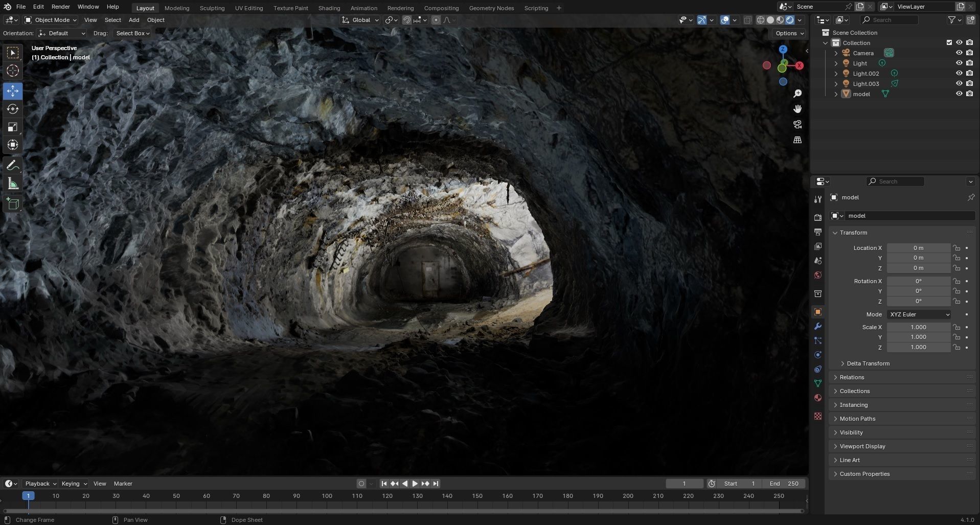Switch perspective/orthographic grid icon
980x525 pixels.
(x=797, y=140)
